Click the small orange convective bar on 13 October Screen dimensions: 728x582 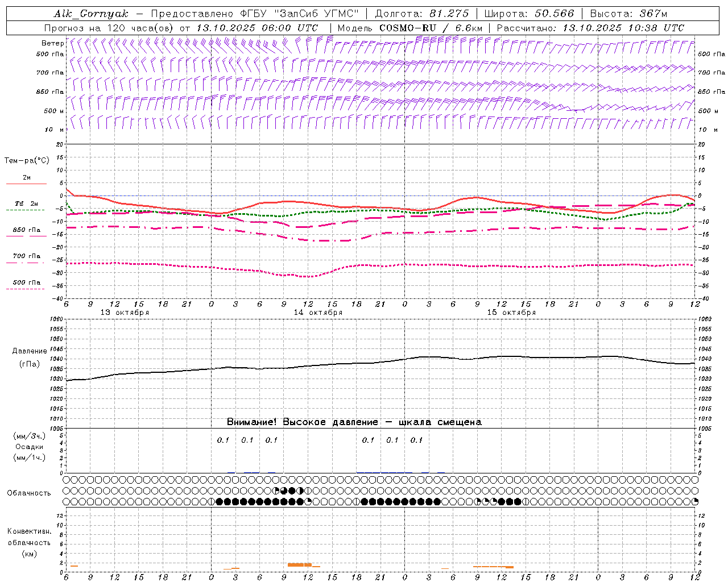coord(74,566)
